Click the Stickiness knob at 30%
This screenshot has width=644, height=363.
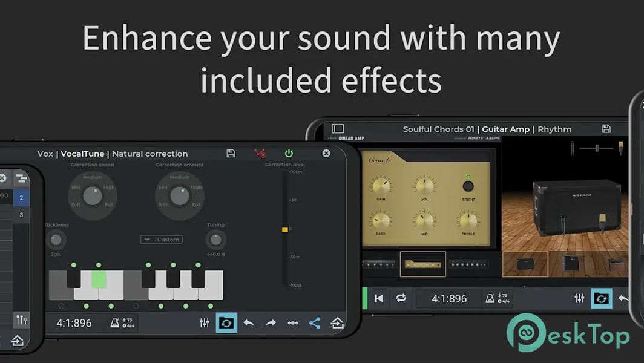click(56, 240)
